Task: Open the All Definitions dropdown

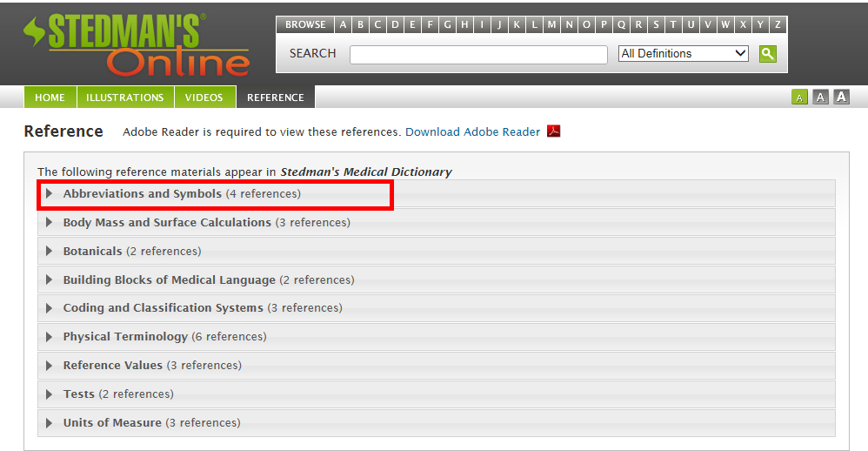Action: click(x=683, y=54)
